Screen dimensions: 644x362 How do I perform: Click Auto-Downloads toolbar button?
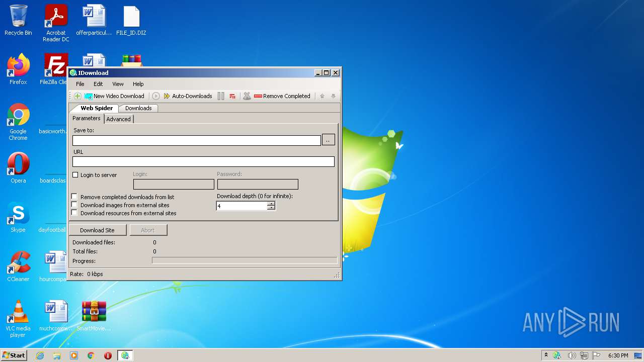pyautogui.click(x=188, y=96)
